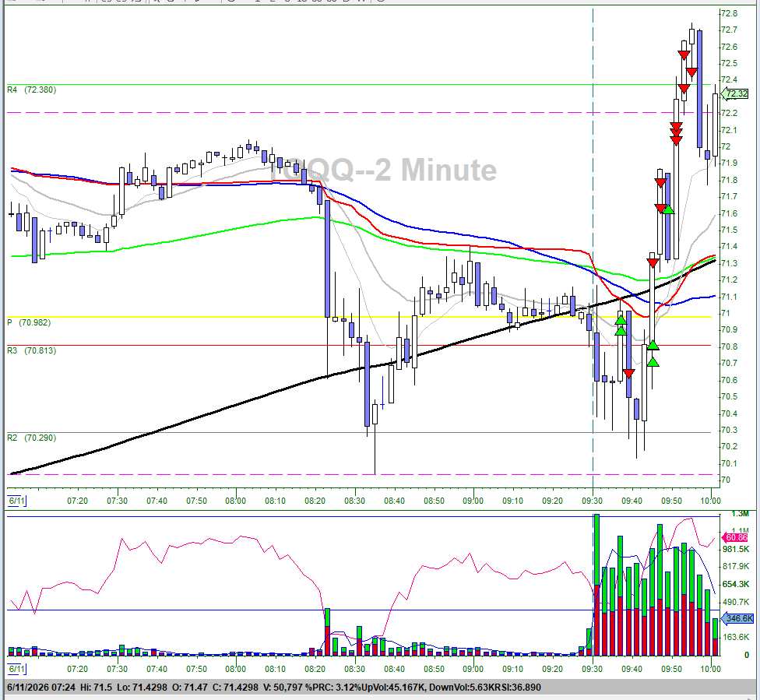
Task: Click the Hi: 71.5 status value
Action: [97, 688]
